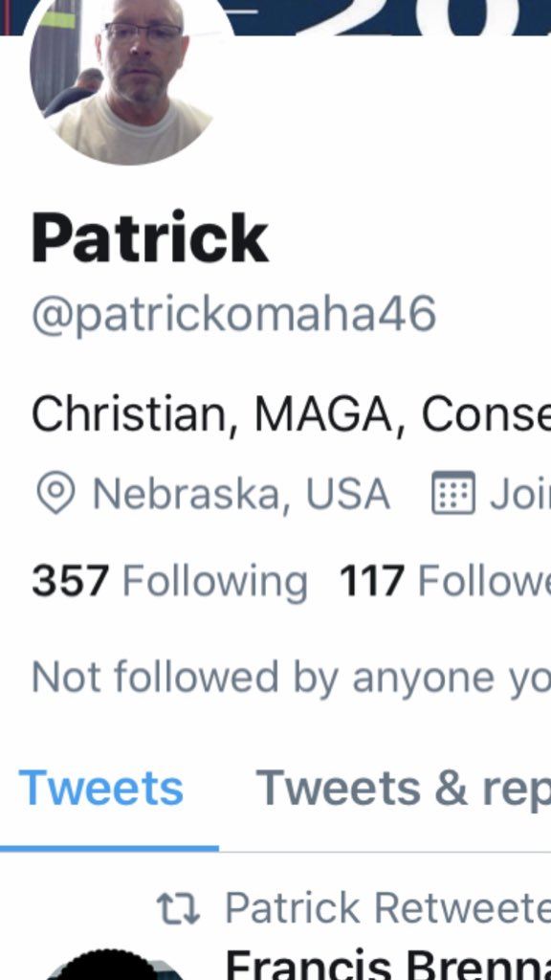Image resolution: width=551 pixels, height=980 pixels.
Task: Tap the follower count number 117
Action: (372, 581)
